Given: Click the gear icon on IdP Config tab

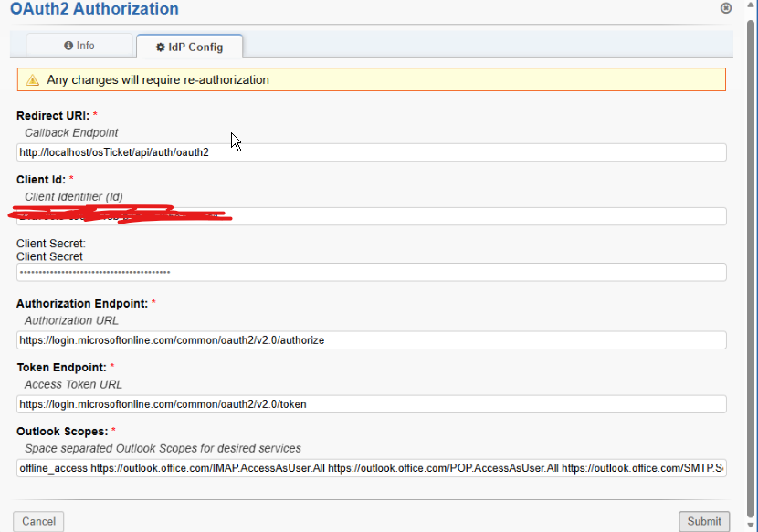Looking at the screenshot, I should click(161, 47).
